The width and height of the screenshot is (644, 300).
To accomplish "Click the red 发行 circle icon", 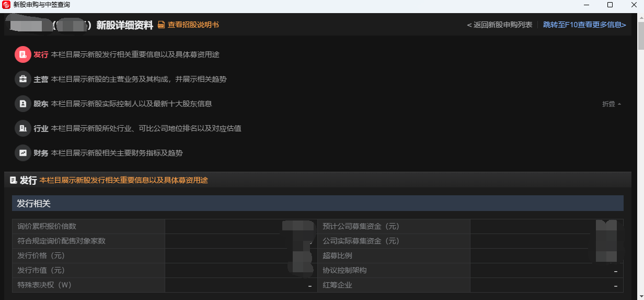I will pyautogui.click(x=23, y=54).
